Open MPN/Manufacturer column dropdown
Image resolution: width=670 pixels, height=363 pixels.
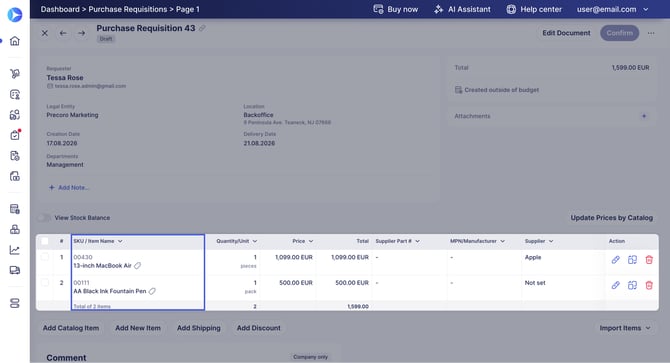tap(502, 241)
